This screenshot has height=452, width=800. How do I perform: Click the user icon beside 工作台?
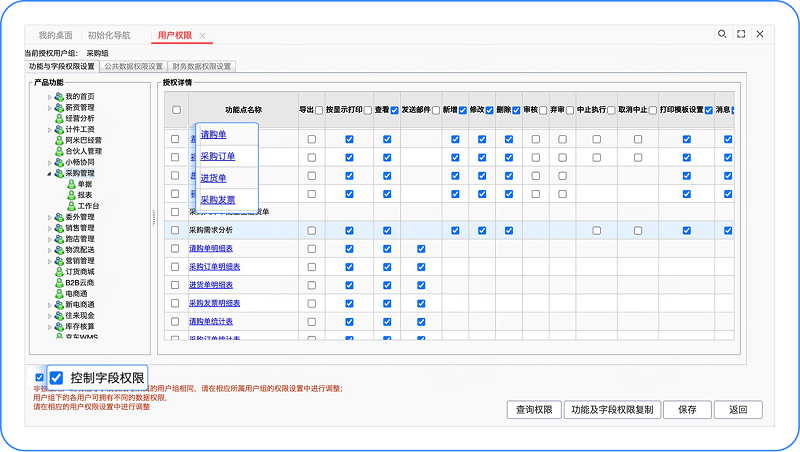coord(71,206)
